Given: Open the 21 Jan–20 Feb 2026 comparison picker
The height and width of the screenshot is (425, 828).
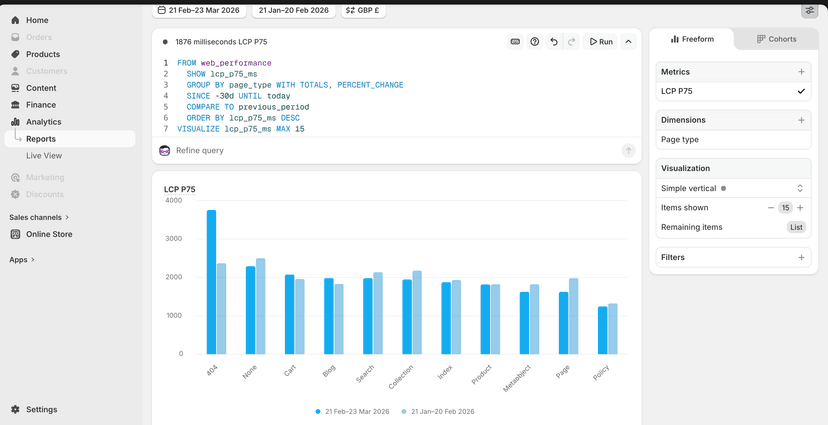Looking at the screenshot, I should 294,10.
